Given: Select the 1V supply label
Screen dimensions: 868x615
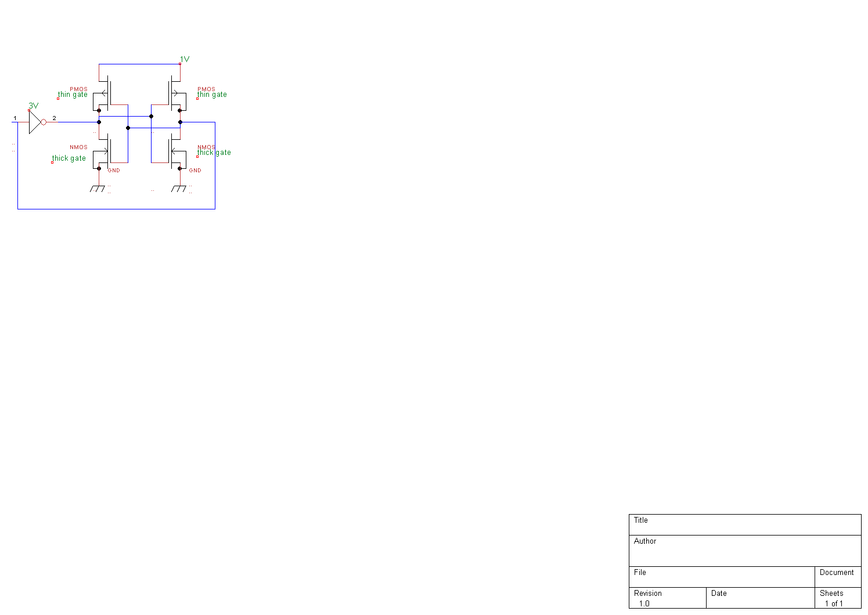Looking at the screenshot, I should pyautogui.click(x=185, y=59).
